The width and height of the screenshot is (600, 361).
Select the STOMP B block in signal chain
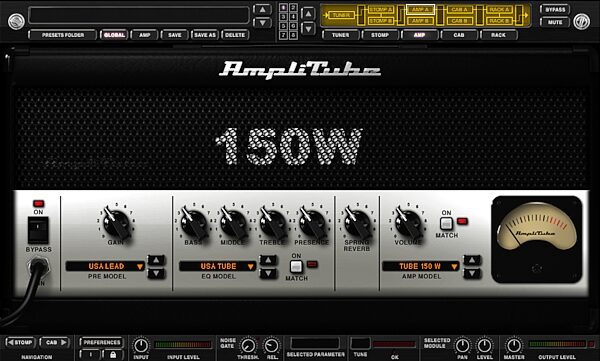380,21
